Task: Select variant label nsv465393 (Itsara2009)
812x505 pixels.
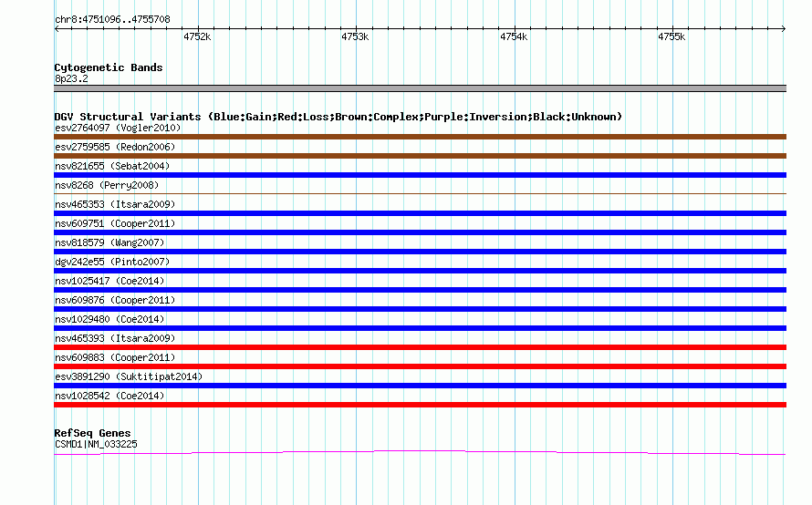Action: point(115,338)
